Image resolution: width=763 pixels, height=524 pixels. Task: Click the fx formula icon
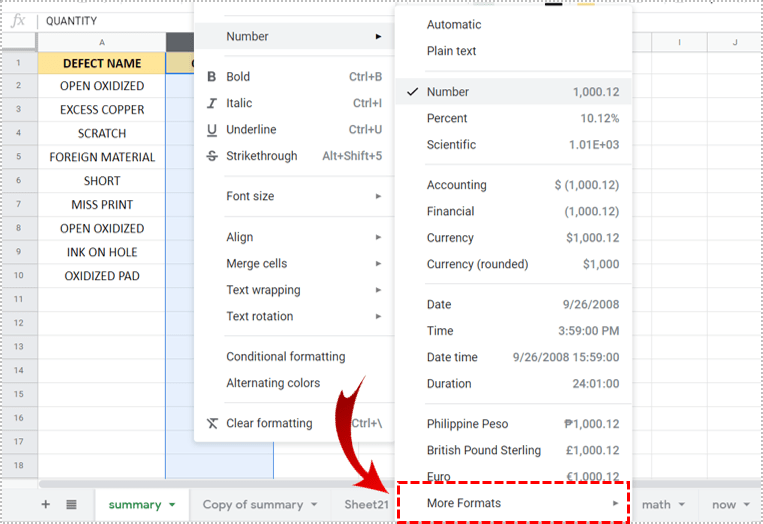[x=18, y=20]
